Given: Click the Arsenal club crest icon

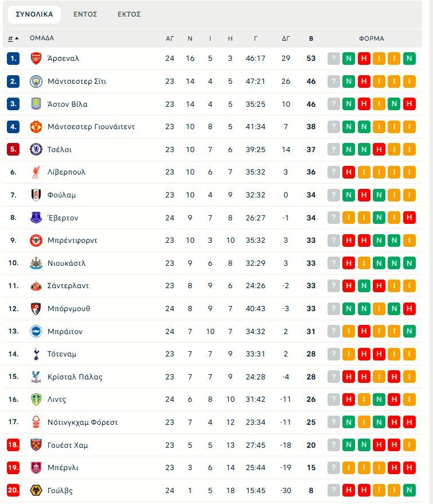Looking at the screenshot, I should coord(36,59).
